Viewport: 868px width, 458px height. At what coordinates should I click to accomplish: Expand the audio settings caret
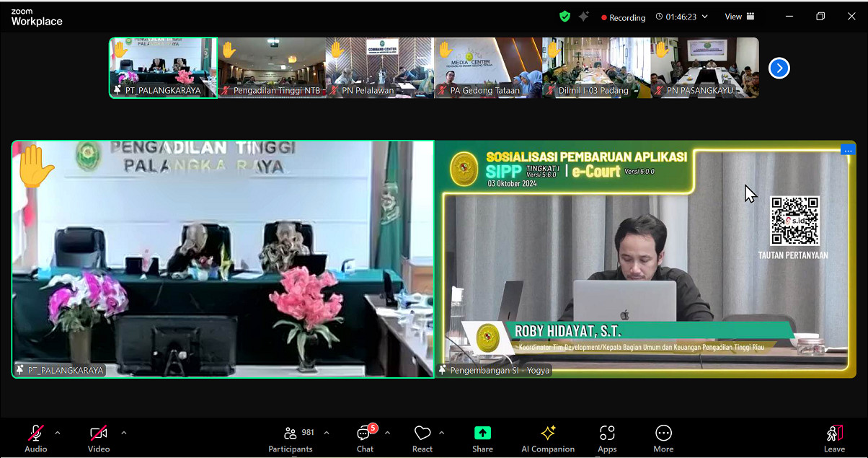(x=58, y=433)
